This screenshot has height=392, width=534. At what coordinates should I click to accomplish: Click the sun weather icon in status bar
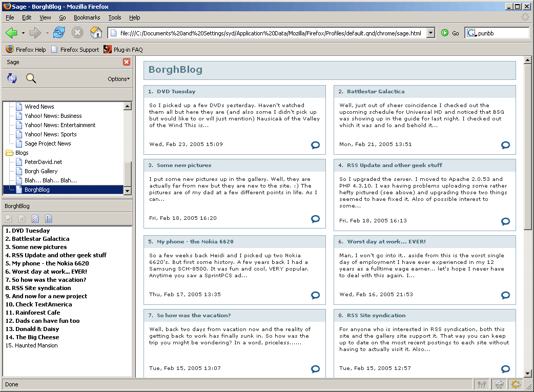[516, 384]
